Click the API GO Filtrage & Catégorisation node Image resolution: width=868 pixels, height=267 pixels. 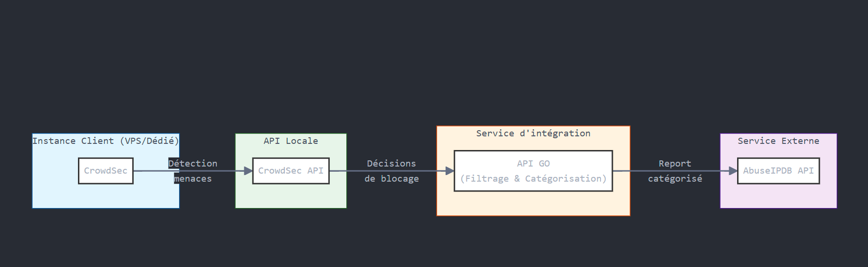point(533,171)
